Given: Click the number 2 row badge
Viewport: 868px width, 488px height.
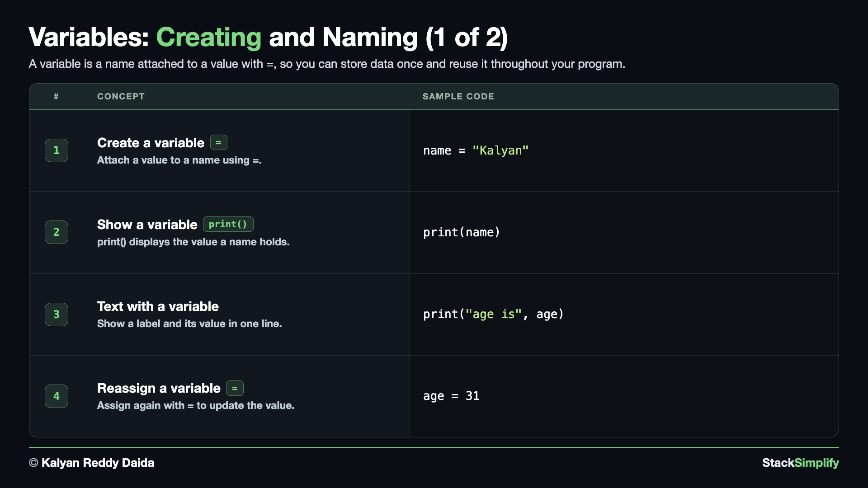Looking at the screenshot, I should (x=57, y=232).
